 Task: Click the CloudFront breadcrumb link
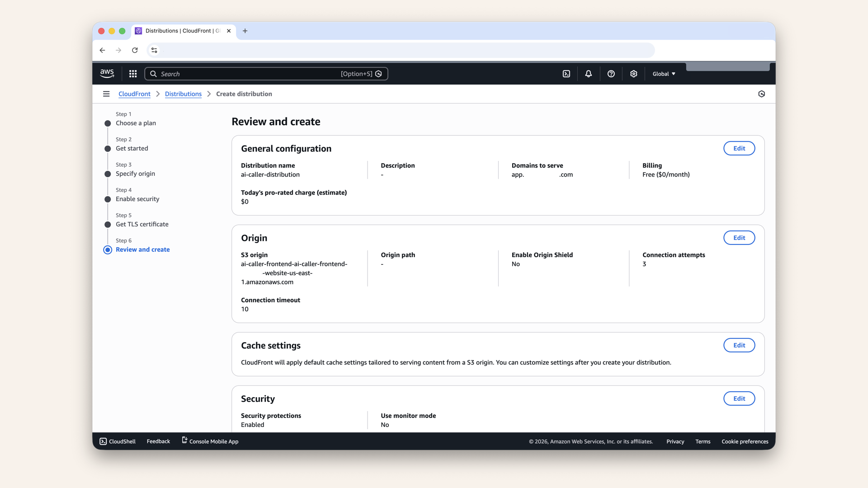tap(134, 94)
